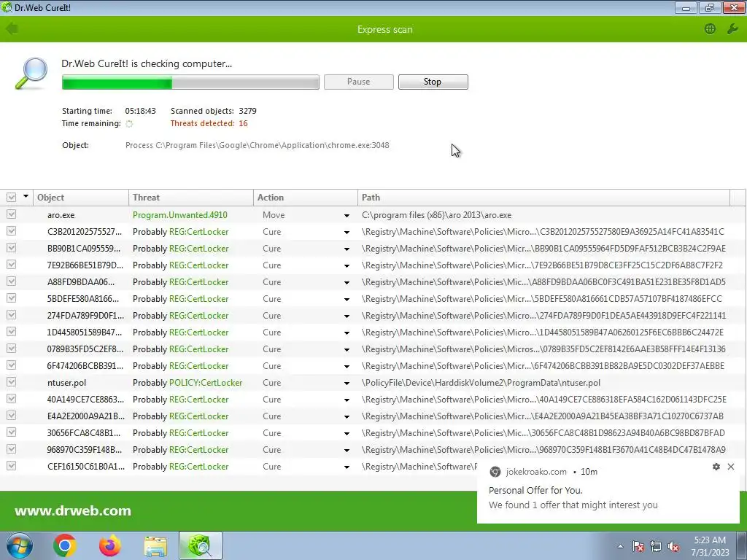Open notification settings gear icon
This screenshot has height=560, width=747.
(x=716, y=467)
